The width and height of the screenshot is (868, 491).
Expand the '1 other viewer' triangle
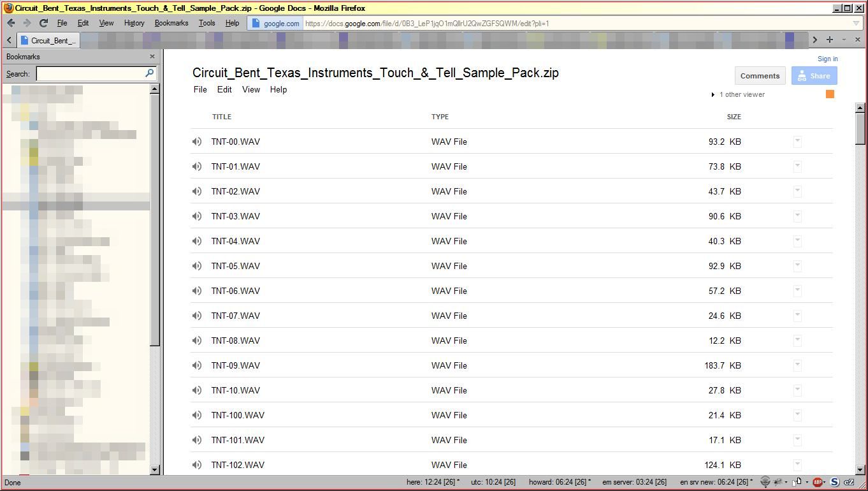pyautogui.click(x=713, y=94)
